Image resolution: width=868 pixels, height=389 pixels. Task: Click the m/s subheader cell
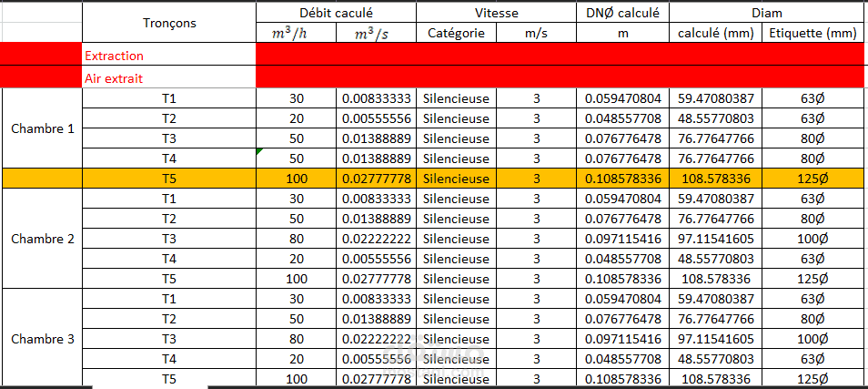click(536, 33)
